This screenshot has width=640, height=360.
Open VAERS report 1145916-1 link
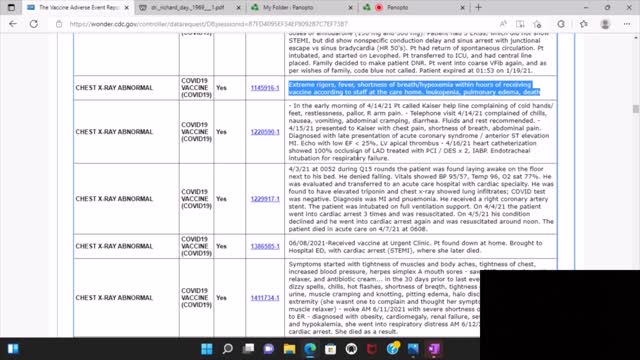[265, 88]
